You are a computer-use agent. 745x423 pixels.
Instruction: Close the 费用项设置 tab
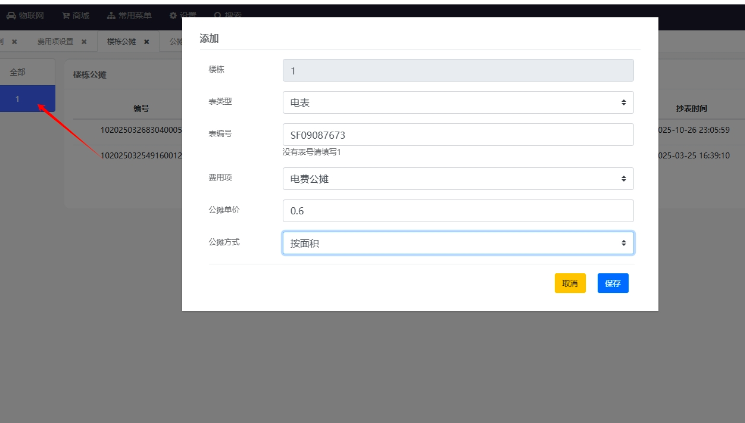84,42
